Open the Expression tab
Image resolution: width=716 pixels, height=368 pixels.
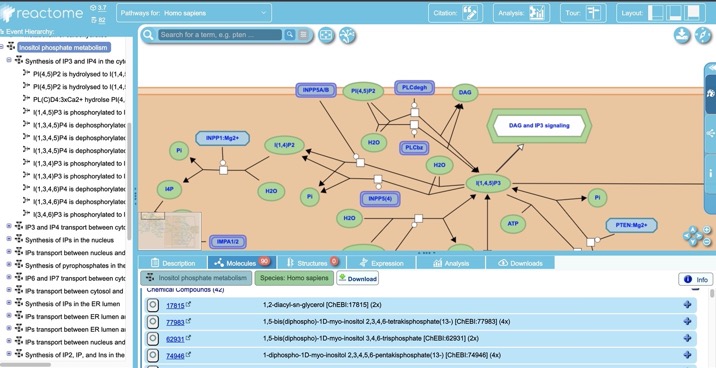(381, 263)
